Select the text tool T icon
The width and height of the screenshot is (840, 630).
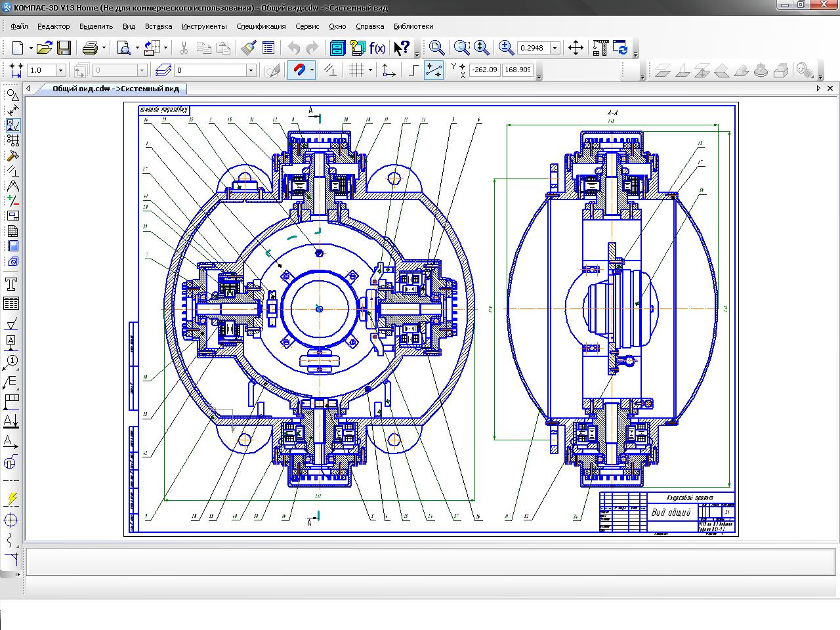click(x=12, y=284)
